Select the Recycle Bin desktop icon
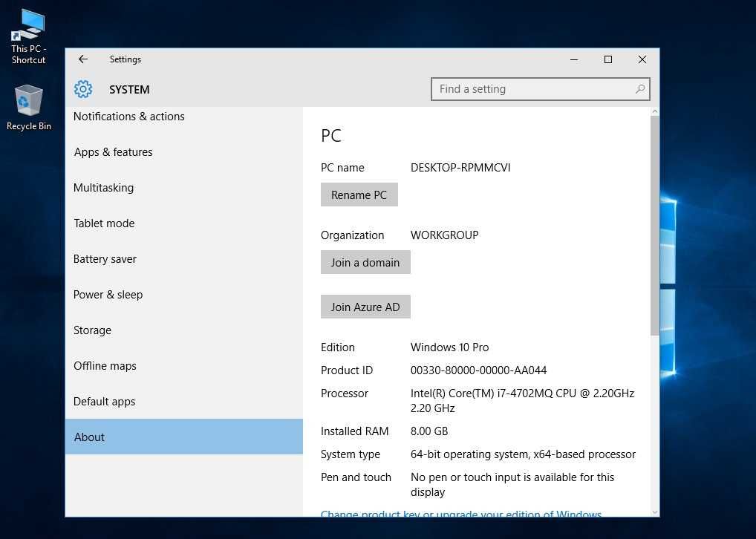This screenshot has width=756, height=539. point(28,108)
